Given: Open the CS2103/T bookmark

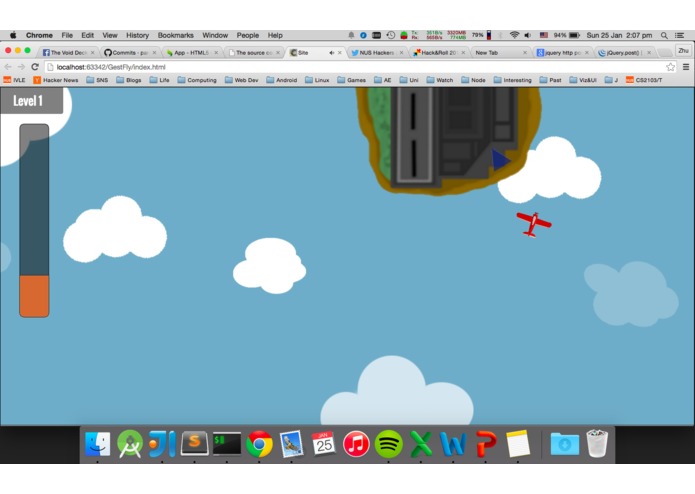Looking at the screenshot, I should (x=644, y=80).
